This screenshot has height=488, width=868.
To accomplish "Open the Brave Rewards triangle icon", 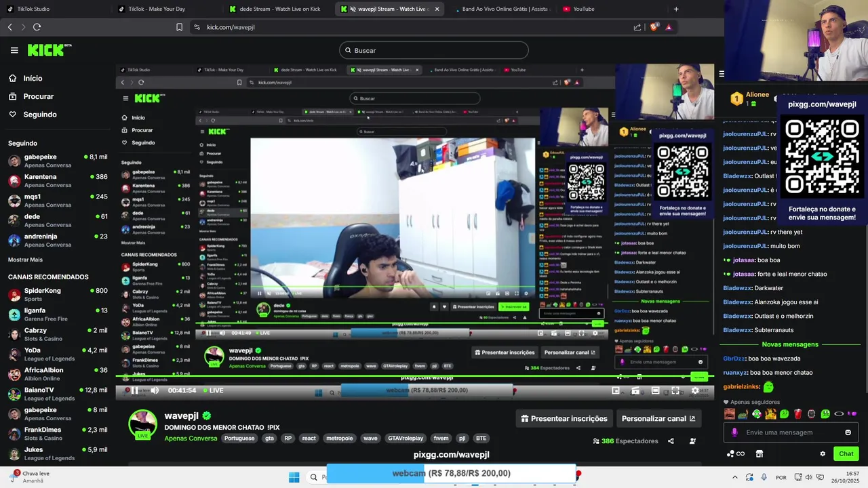I will pos(669,27).
